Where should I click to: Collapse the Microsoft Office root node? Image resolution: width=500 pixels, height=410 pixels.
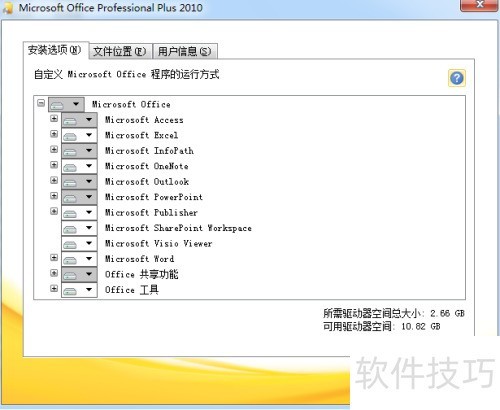(41, 103)
